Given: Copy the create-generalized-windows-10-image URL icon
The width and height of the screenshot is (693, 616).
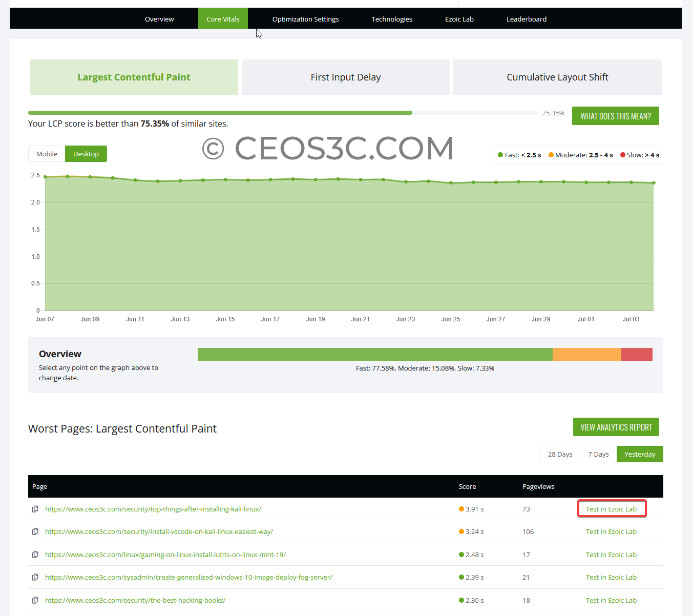Looking at the screenshot, I should [35, 577].
